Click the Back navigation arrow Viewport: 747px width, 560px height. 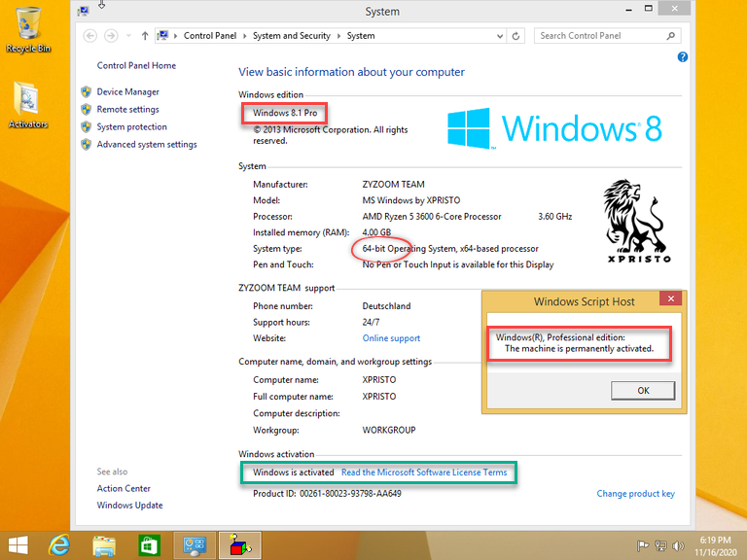(x=90, y=36)
